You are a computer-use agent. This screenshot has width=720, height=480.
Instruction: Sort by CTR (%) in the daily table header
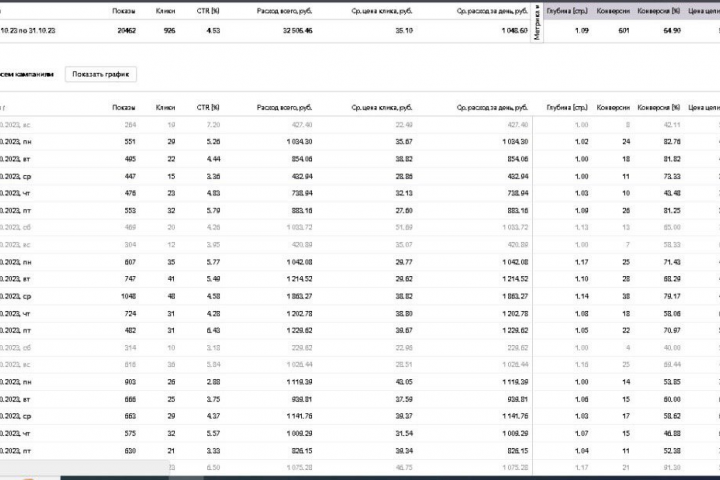point(208,107)
